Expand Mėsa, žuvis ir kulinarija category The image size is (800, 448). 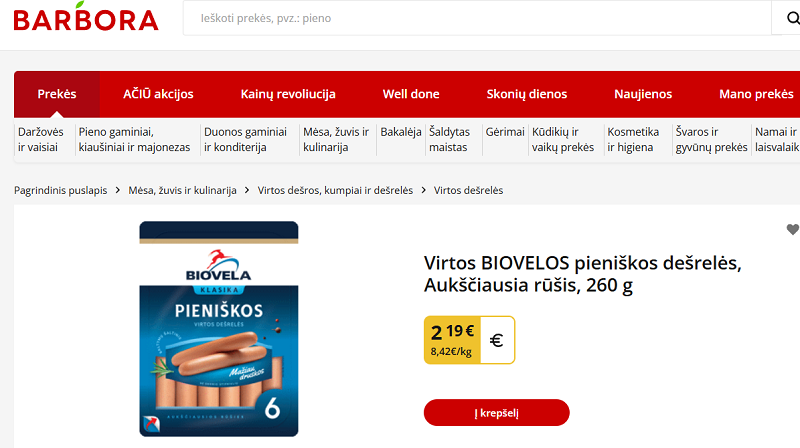tap(336, 139)
